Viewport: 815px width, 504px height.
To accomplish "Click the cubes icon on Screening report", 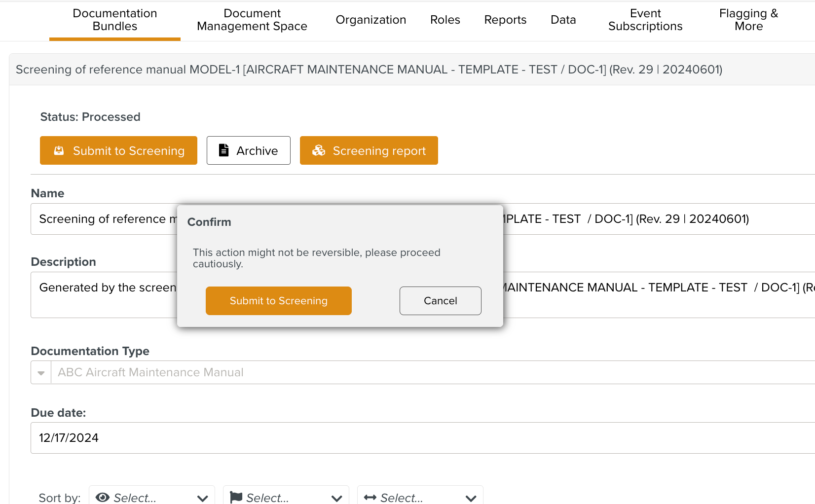I will (319, 150).
